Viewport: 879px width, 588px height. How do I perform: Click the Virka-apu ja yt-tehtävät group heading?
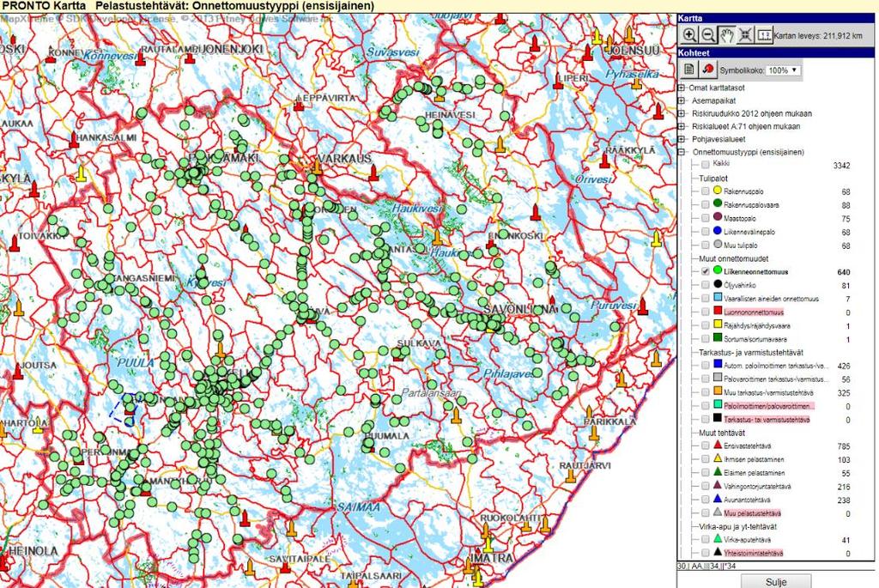point(737,527)
